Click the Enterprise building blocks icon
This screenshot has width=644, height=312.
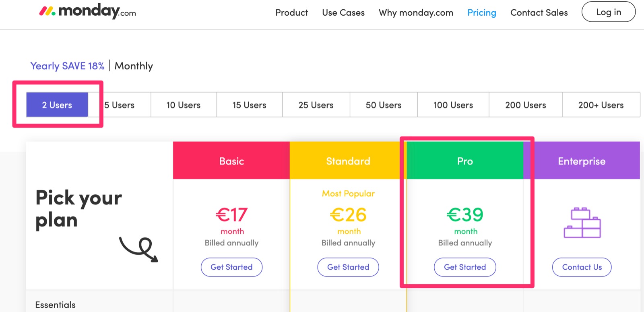582,223
